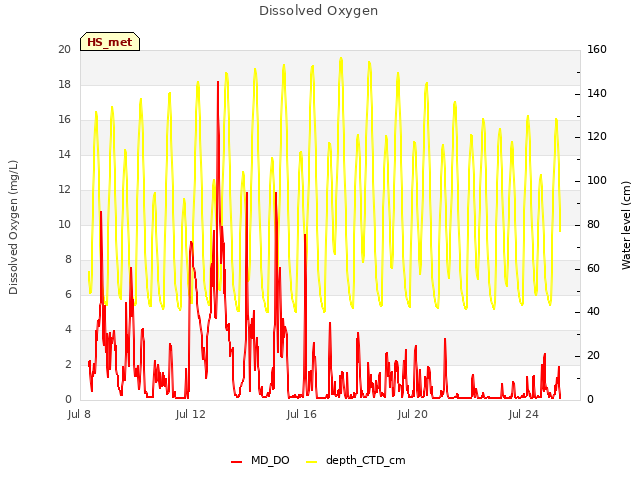
Task: Click the 10 value on left axis
Action: coord(64,224)
